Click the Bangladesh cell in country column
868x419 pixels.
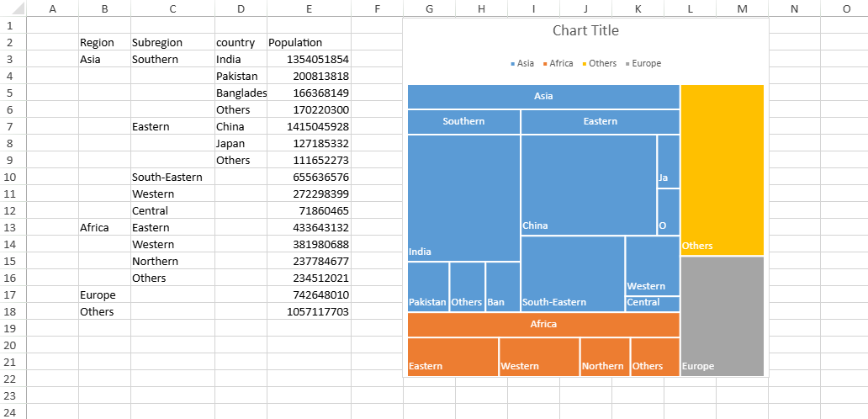[241, 93]
